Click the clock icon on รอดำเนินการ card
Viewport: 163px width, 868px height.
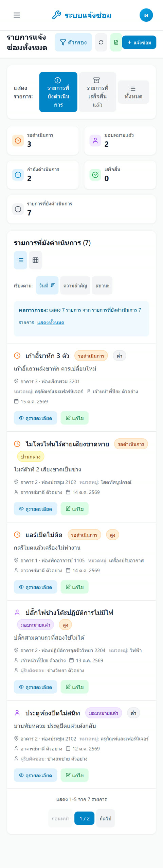point(18,140)
